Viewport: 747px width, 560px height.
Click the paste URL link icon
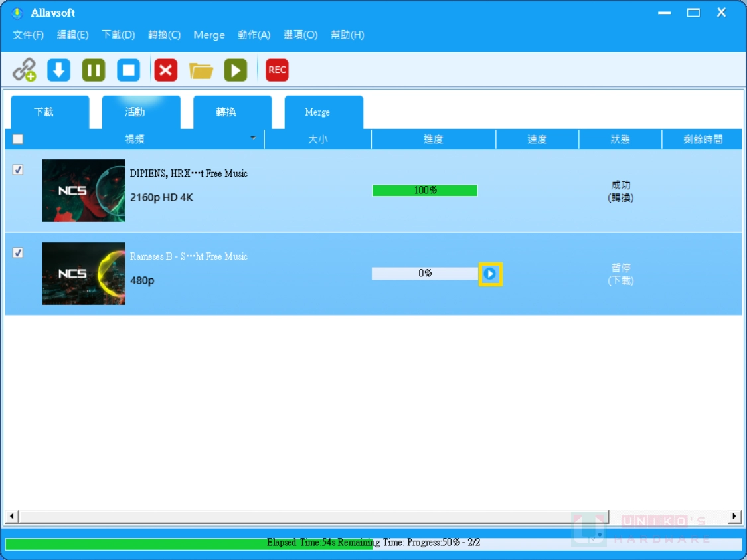[x=25, y=70]
